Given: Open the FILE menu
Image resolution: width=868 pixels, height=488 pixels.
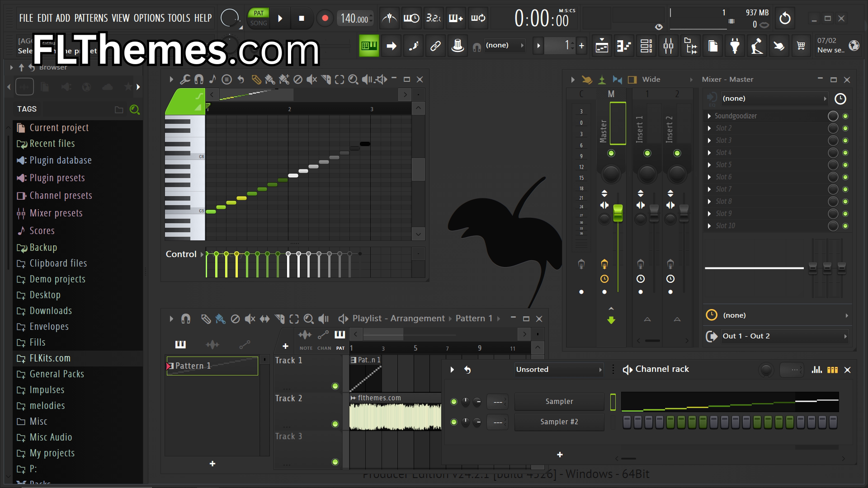Looking at the screenshot, I should (x=26, y=18).
